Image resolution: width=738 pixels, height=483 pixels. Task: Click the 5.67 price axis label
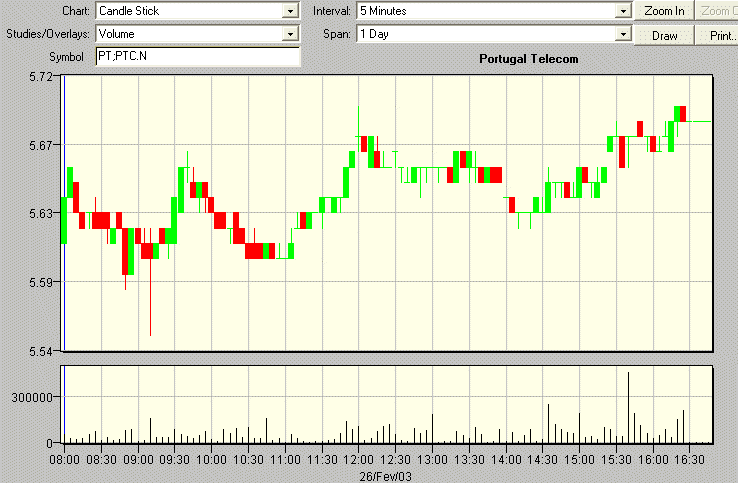click(x=41, y=145)
